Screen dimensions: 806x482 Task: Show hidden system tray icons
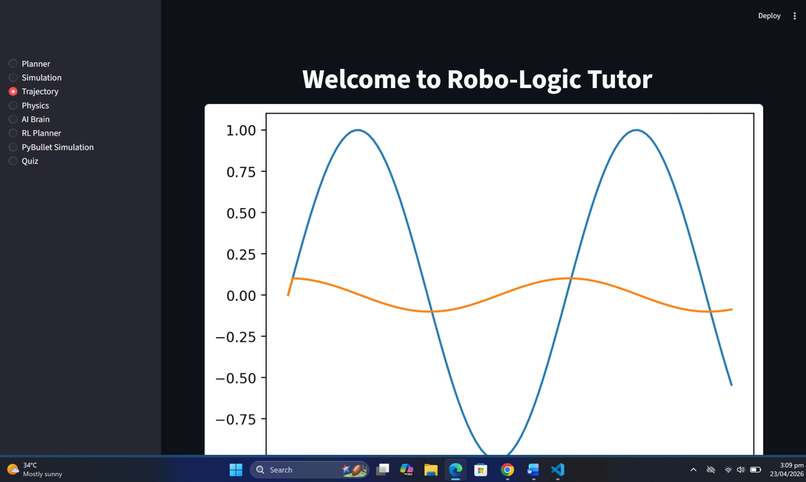click(693, 470)
